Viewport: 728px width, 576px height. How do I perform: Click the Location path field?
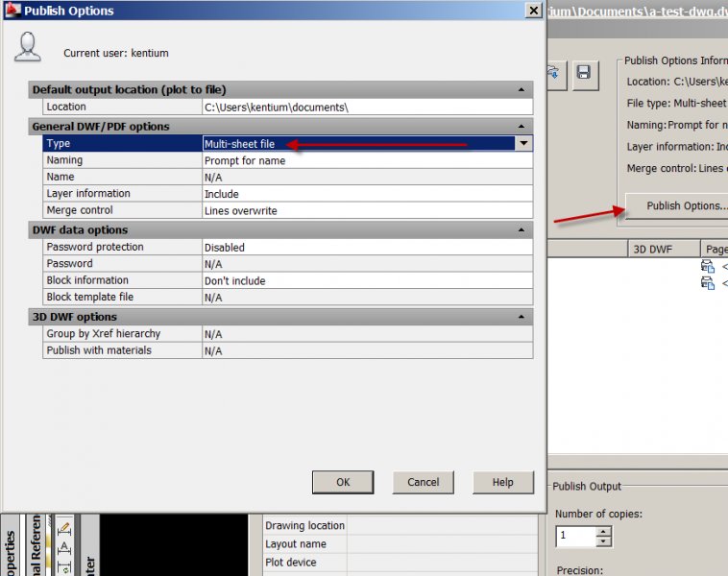[x=367, y=108]
